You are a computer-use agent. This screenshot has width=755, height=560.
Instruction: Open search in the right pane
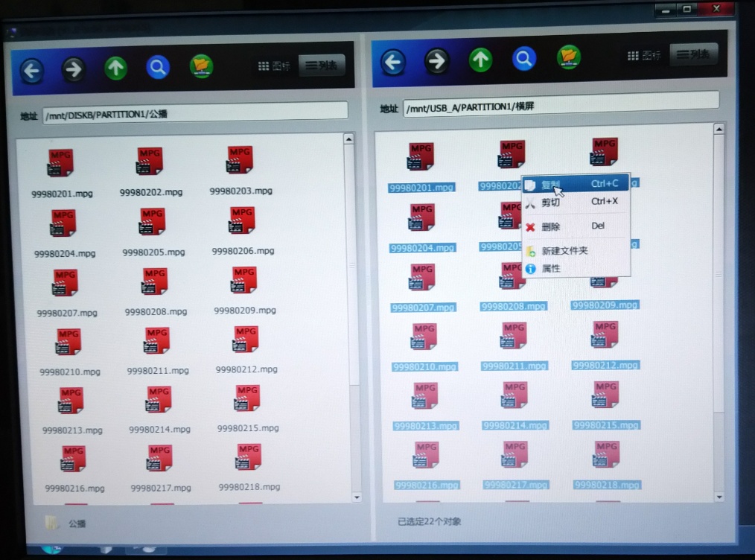[x=524, y=59]
